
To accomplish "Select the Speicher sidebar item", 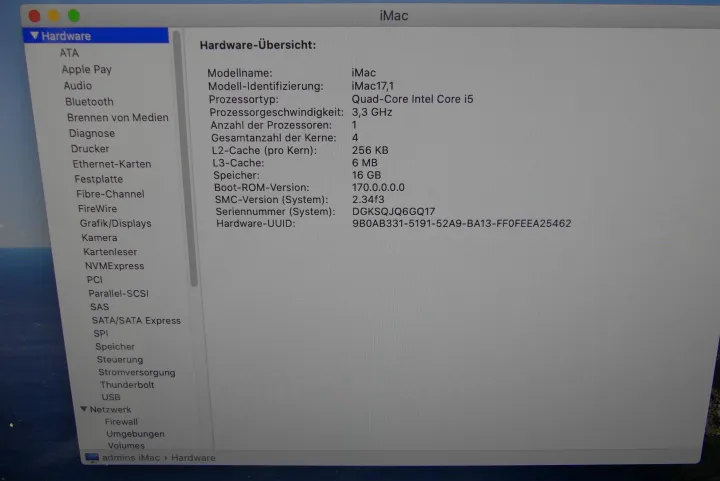I will coord(115,347).
